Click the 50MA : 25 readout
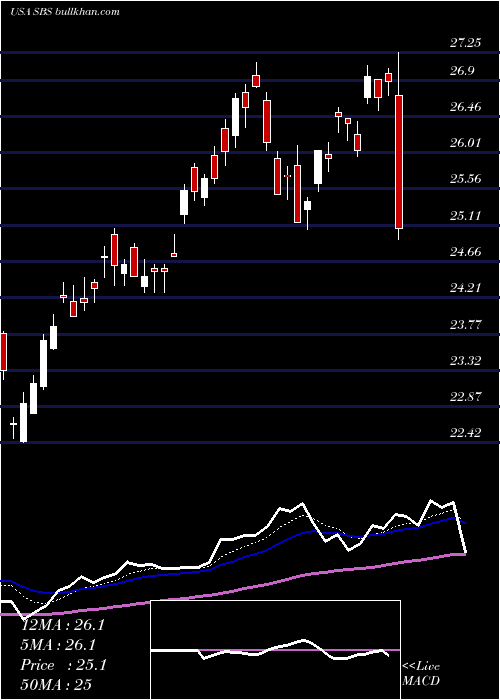 point(56,685)
